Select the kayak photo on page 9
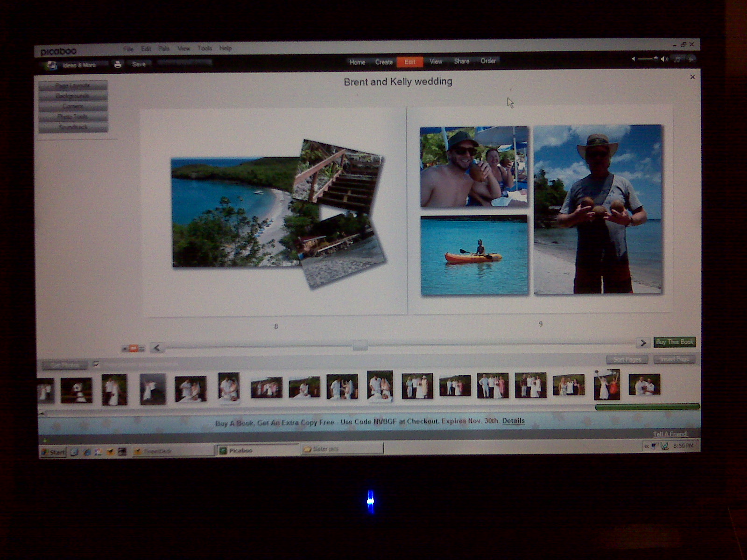Viewport: 747px width, 560px height. (474, 255)
